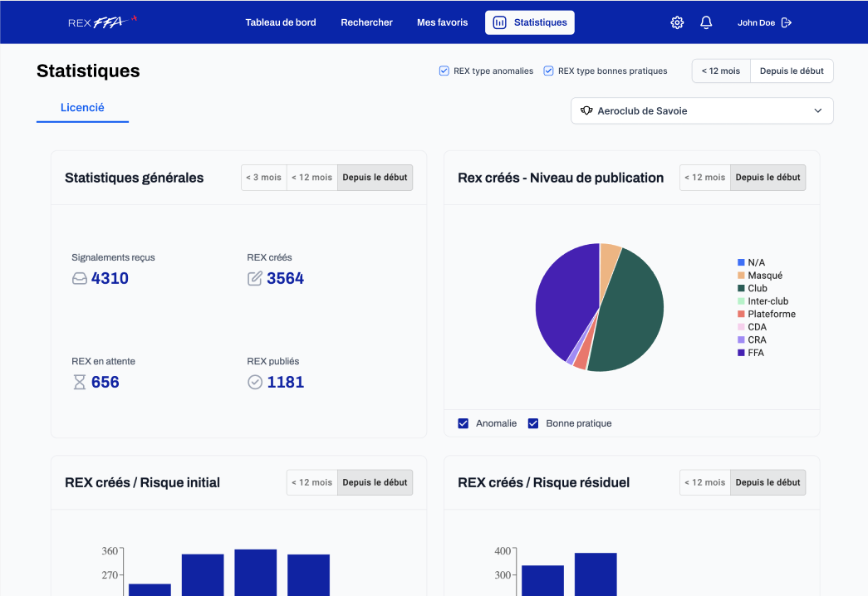868x596 pixels.
Task: Click FFA legend color swatch
Action: 741,353
